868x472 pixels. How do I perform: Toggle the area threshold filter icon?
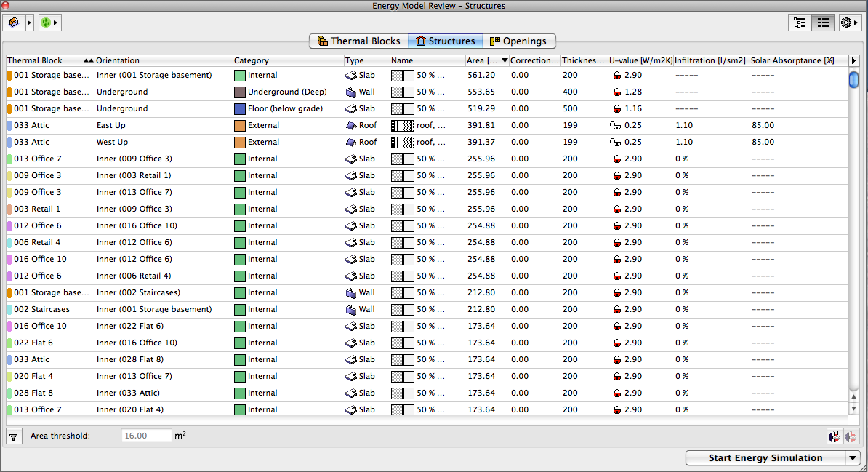point(14,436)
